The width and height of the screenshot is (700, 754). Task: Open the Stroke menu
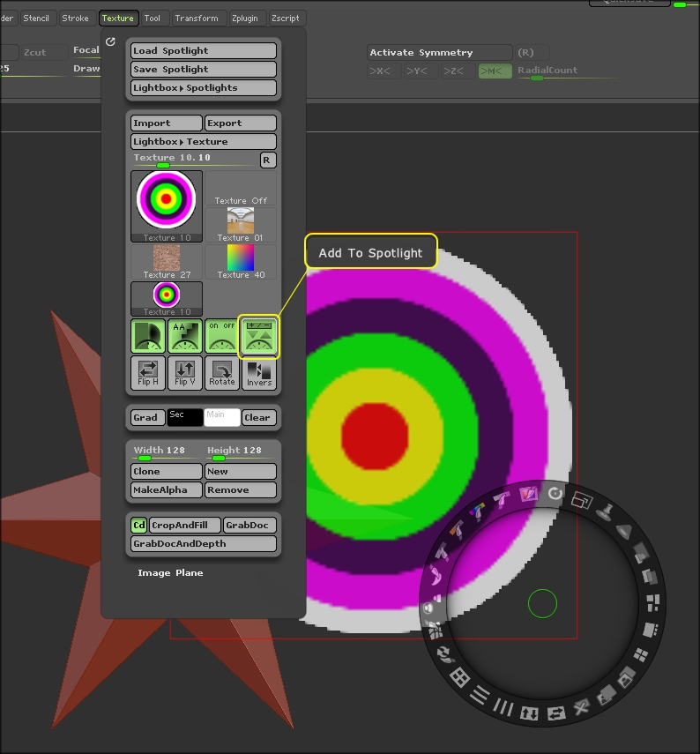(76, 19)
